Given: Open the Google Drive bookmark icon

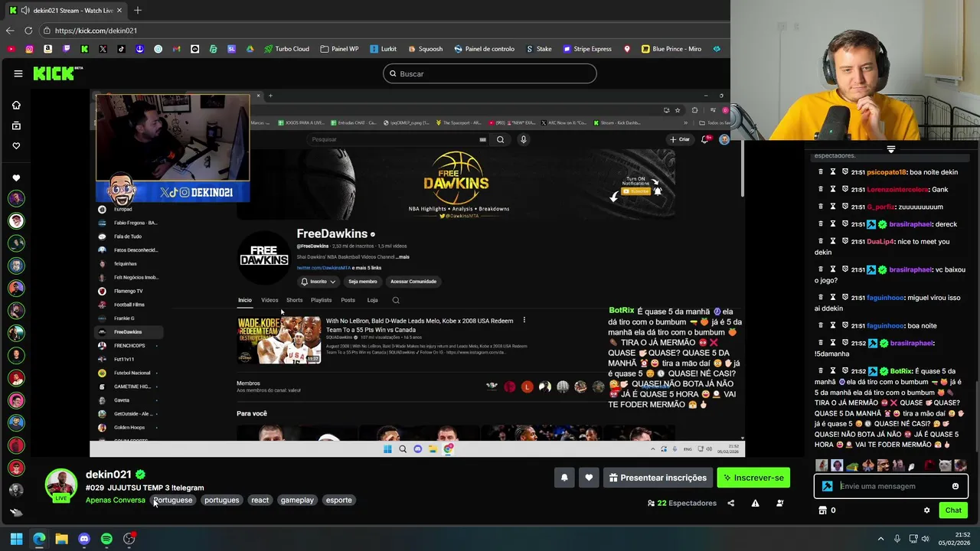Looking at the screenshot, I should [250, 49].
